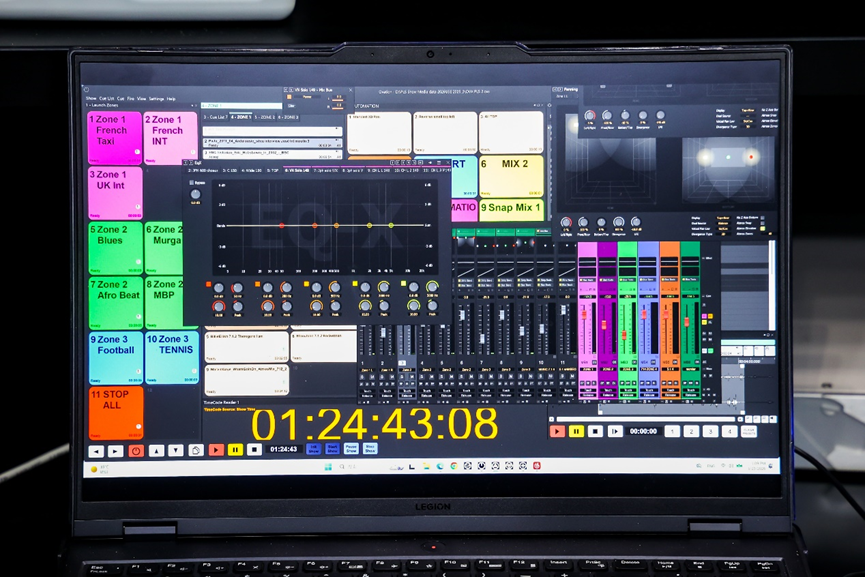Open Microsoft Edge from the taskbar
Image resolution: width=865 pixels, height=577 pixels.
[440, 466]
